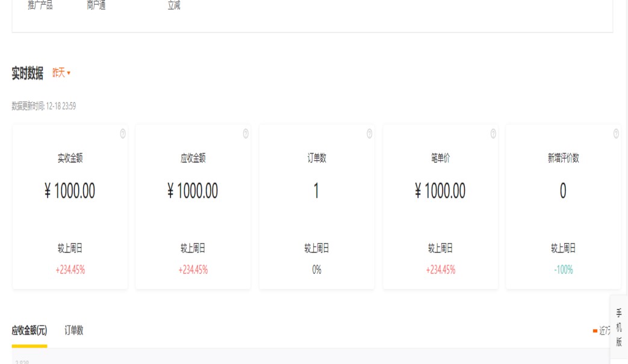Click the 实时数据 section heading
Screen dimensions: 628x364
pos(28,73)
